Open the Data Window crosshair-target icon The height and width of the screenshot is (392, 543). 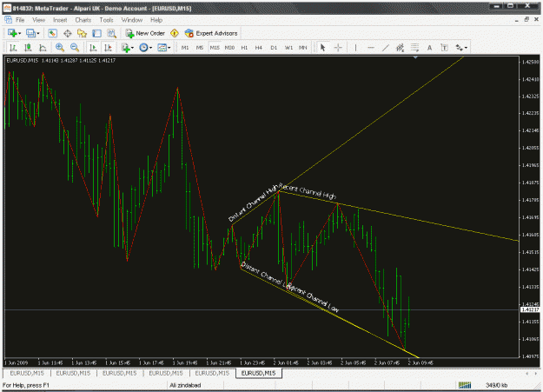(x=67, y=33)
